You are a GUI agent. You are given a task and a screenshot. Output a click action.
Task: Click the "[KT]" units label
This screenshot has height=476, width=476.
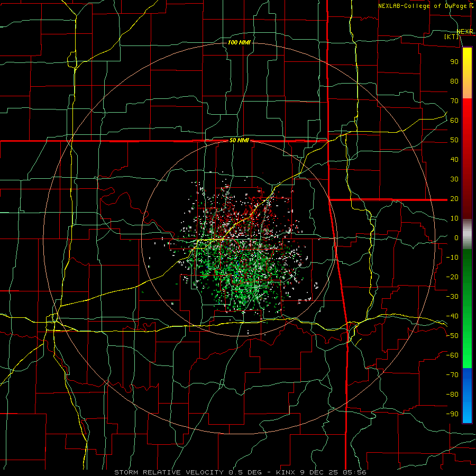[451, 36]
